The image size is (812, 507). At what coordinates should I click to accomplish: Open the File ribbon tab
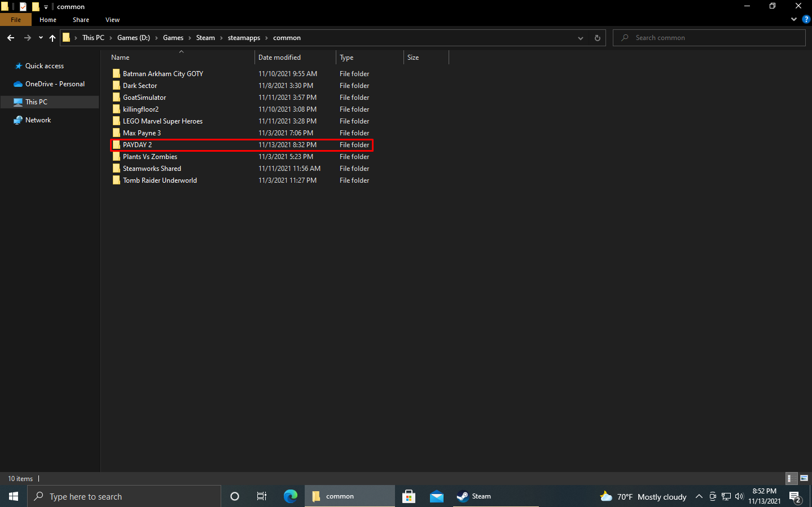point(16,20)
